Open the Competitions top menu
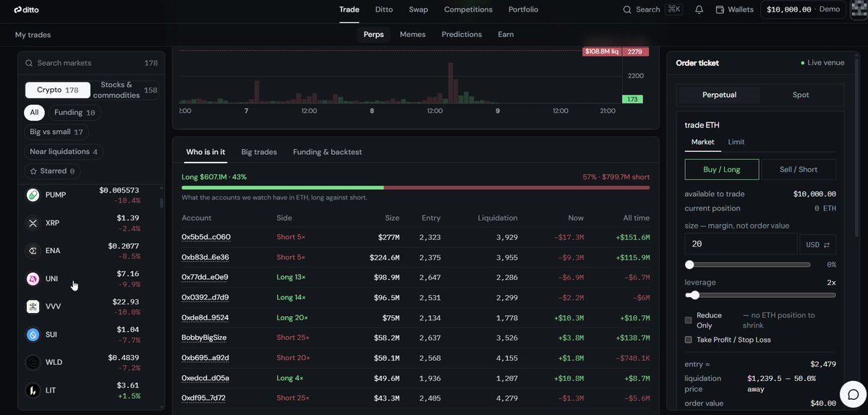Screen dimensions: 868x415 tap(468, 9)
